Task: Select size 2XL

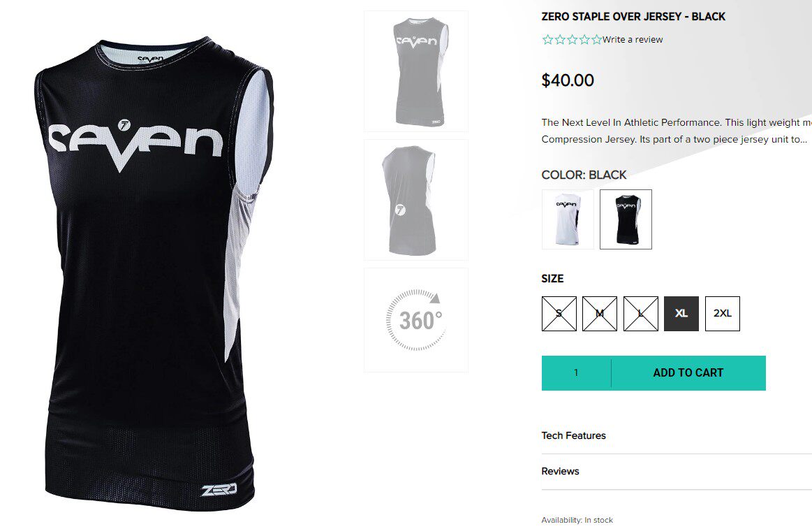Action: (x=723, y=314)
